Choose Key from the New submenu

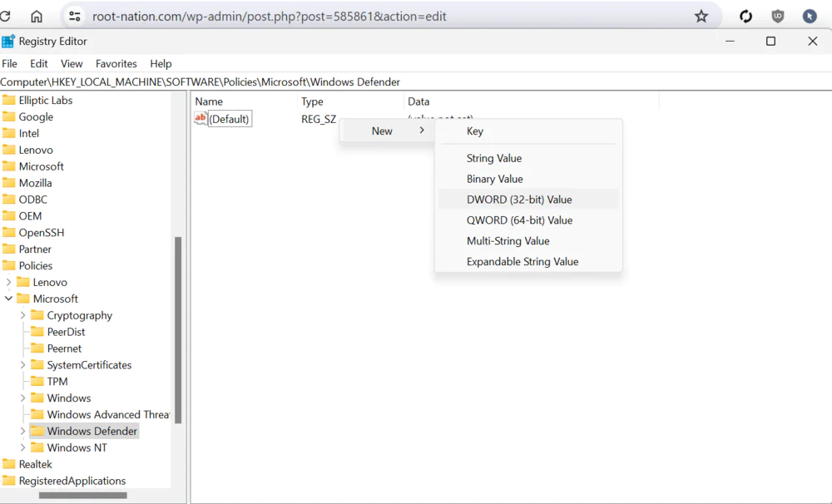528,131
